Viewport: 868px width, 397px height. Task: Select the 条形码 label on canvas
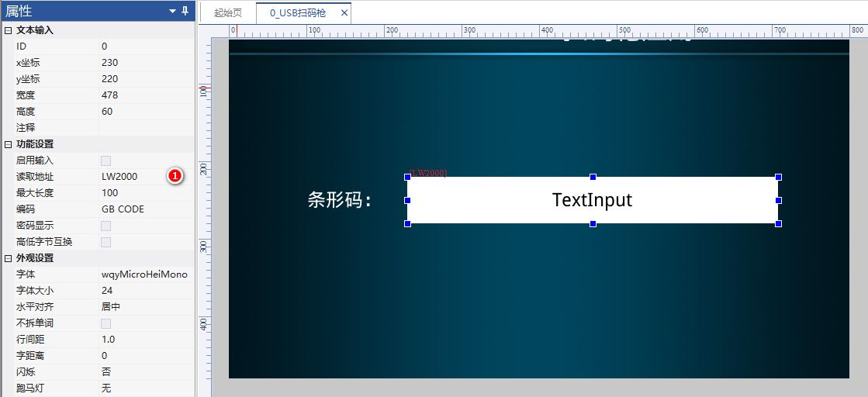340,200
